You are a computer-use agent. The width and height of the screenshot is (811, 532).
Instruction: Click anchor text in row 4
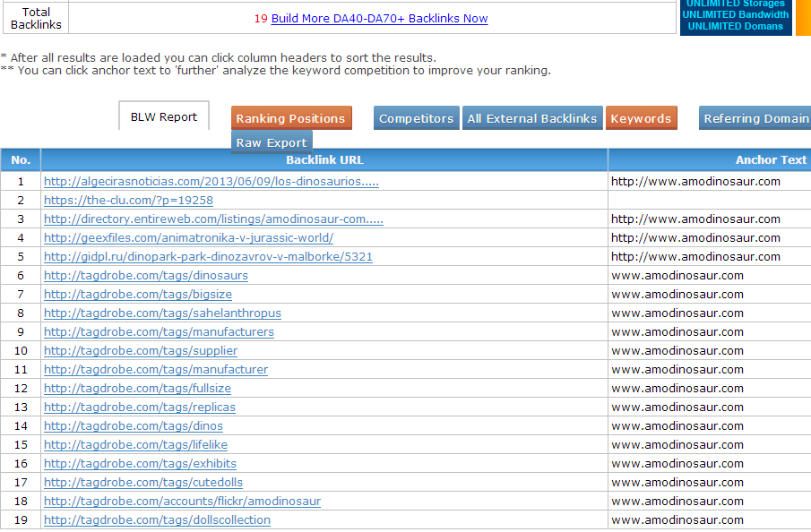point(695,238)
